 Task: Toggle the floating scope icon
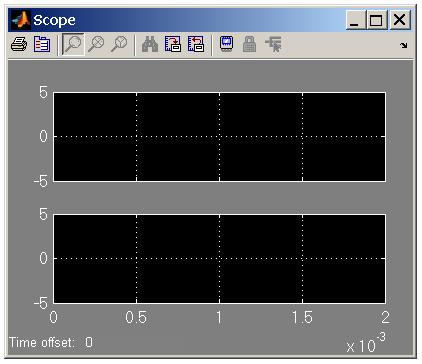227,44
